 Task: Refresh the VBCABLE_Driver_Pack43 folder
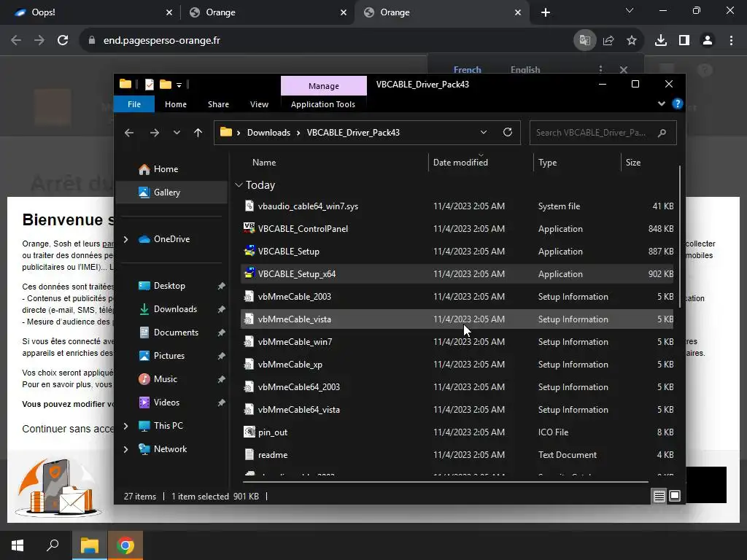click(x=508, y=133)
